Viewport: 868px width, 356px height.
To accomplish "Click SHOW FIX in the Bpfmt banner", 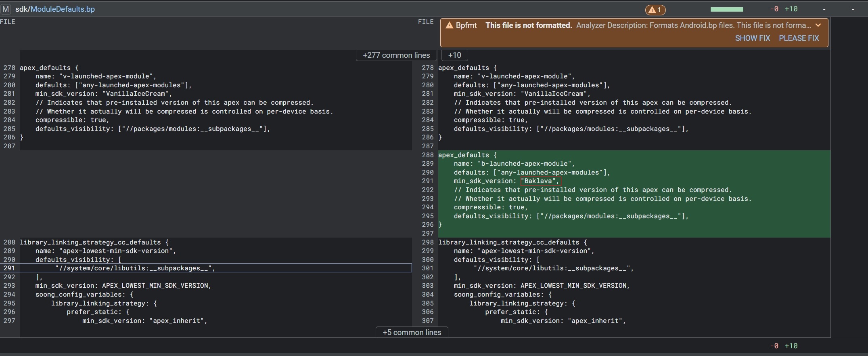I will tap(752, 38).
